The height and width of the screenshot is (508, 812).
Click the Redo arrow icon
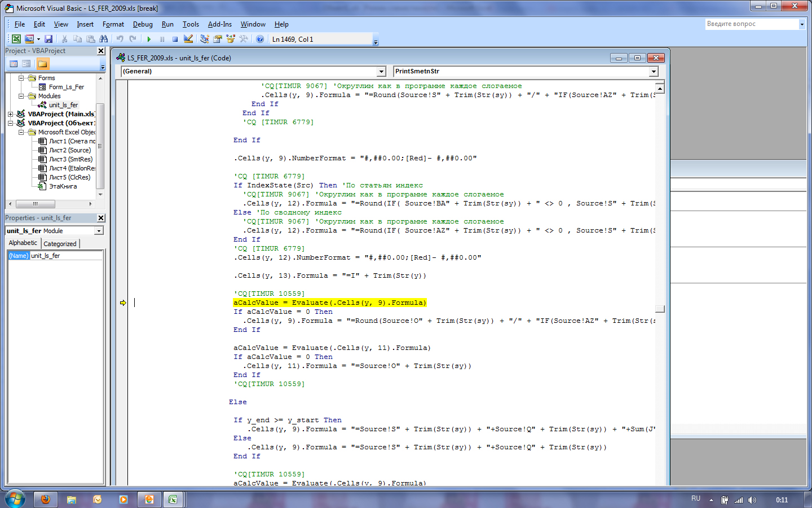[133, 39]
